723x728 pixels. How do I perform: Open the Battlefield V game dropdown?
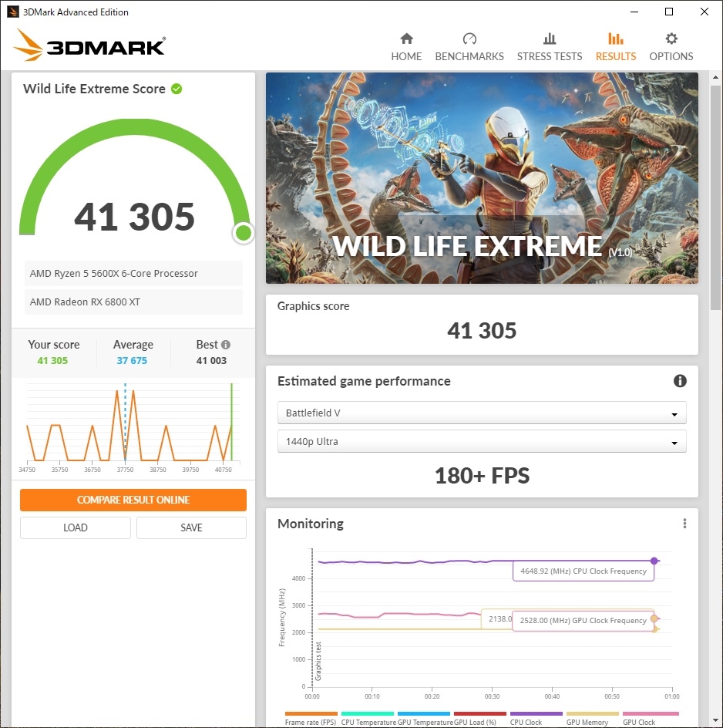pos(482,413)
